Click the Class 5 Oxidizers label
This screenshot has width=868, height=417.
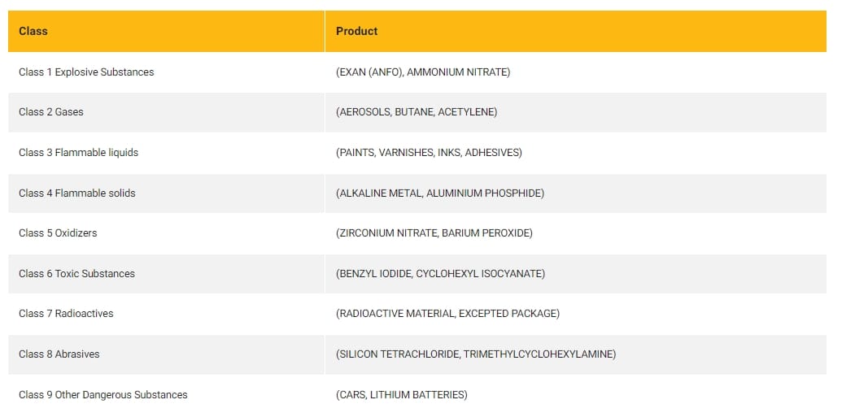58,232
